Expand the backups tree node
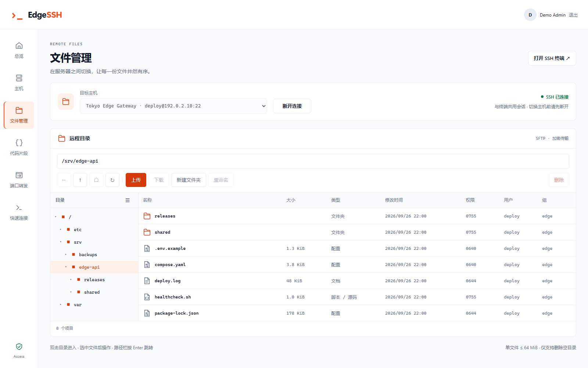The image size is (588, 368). [66, 254]
